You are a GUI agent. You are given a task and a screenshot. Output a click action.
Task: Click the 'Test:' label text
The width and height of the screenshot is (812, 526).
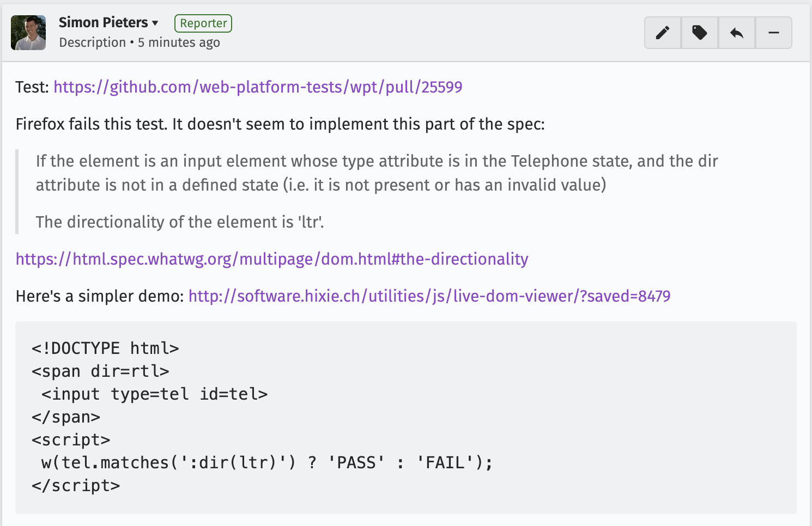(32, 87)
